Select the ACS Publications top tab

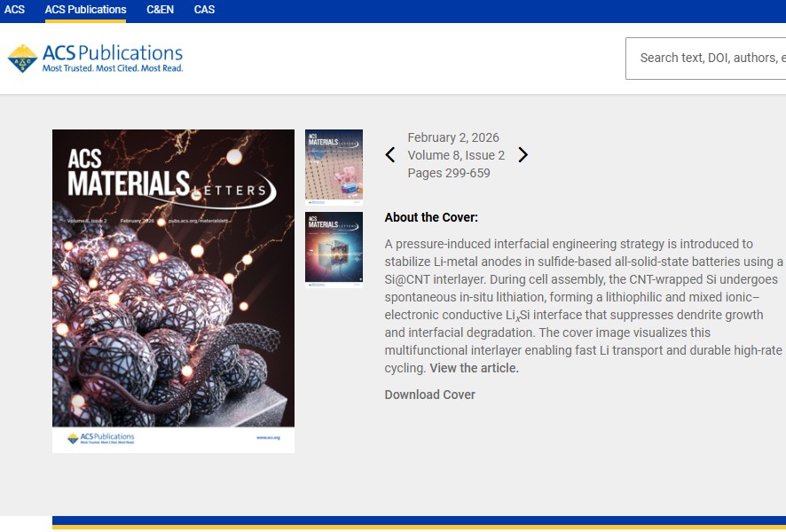86,10
